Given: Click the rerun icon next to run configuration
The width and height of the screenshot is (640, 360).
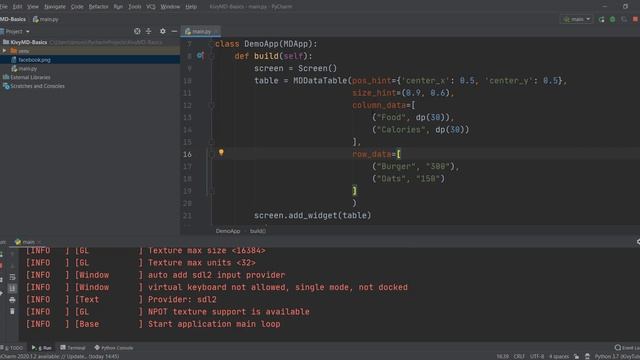Looking at the screenshot, I should 602,19.
